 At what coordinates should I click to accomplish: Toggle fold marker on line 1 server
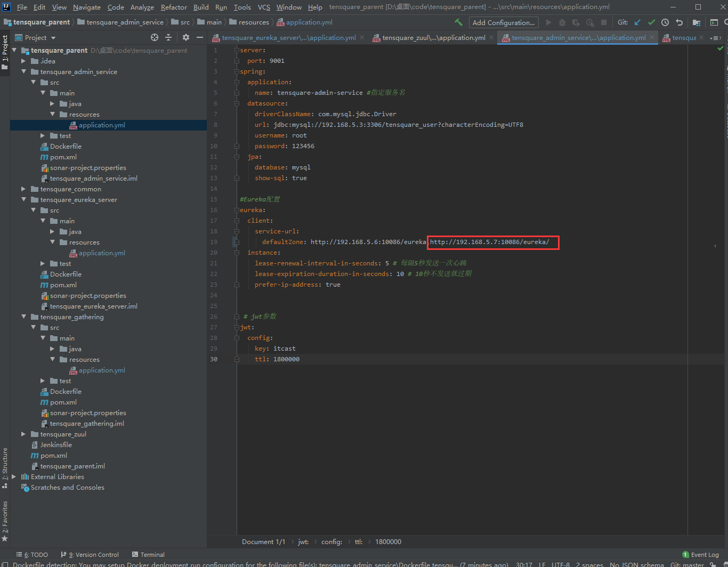(237, 50)
